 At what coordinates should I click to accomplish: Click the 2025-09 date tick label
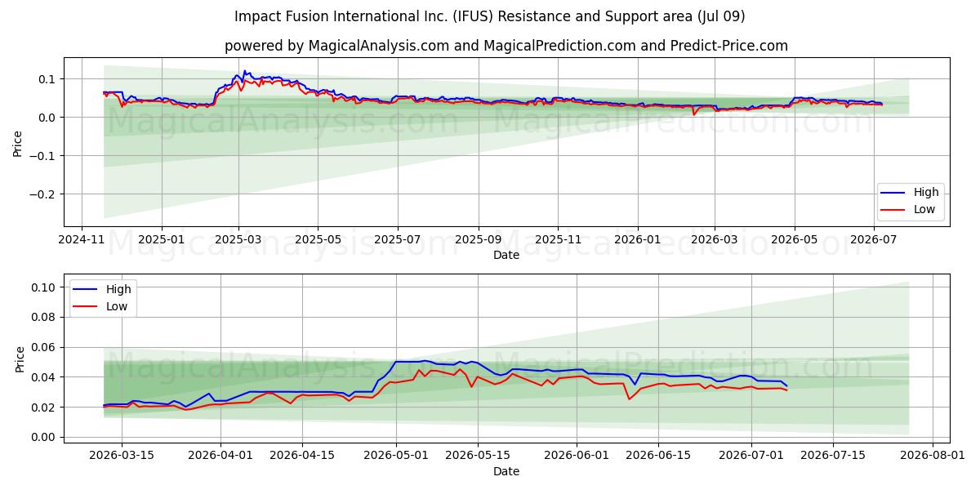click(x=478, y=240)
